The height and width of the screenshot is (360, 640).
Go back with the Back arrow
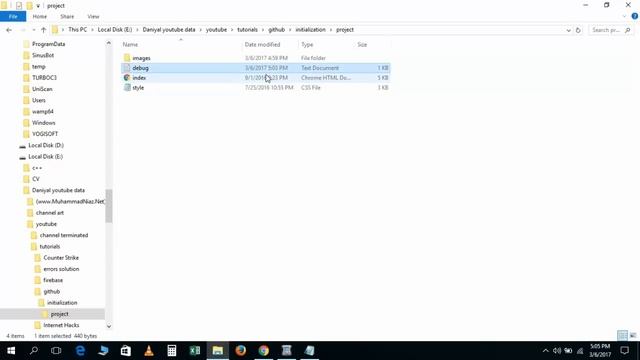coord(9,30)
